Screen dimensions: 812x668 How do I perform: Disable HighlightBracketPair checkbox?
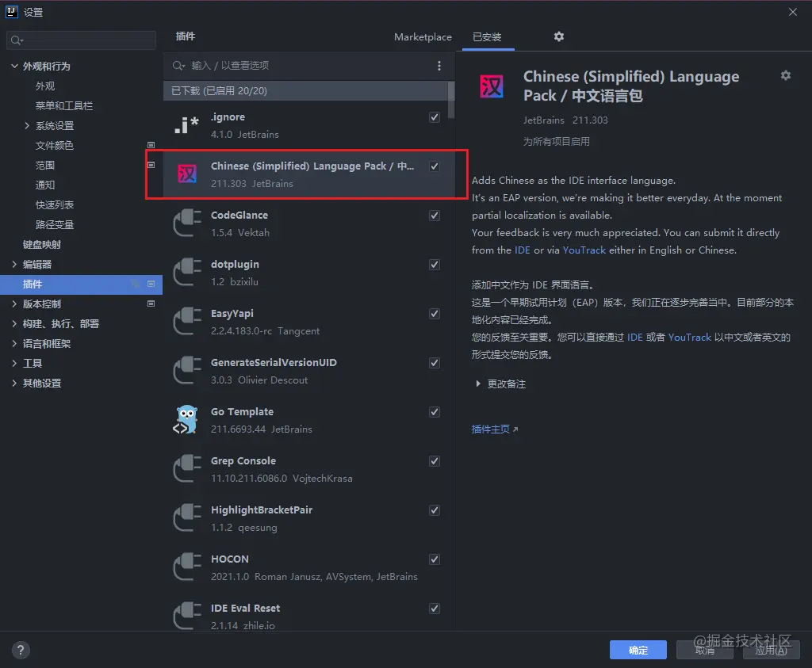[435, 510]
